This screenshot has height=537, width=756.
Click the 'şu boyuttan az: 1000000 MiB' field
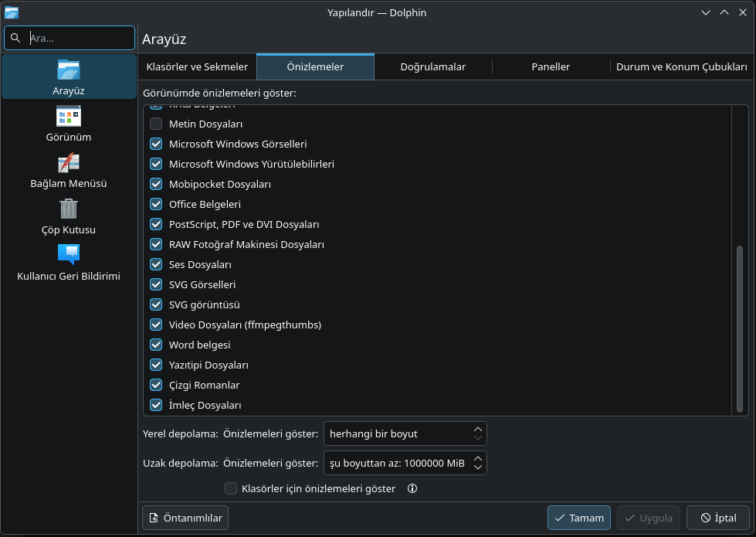pos(405,463)
